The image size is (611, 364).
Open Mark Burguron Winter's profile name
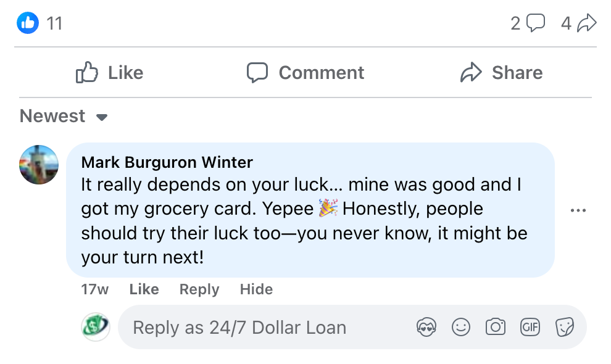(167, 162)
